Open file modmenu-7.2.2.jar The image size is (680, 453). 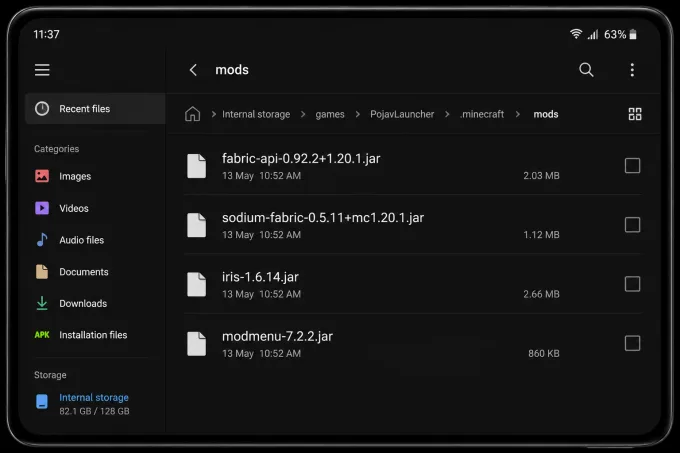[x=277, y=336]
